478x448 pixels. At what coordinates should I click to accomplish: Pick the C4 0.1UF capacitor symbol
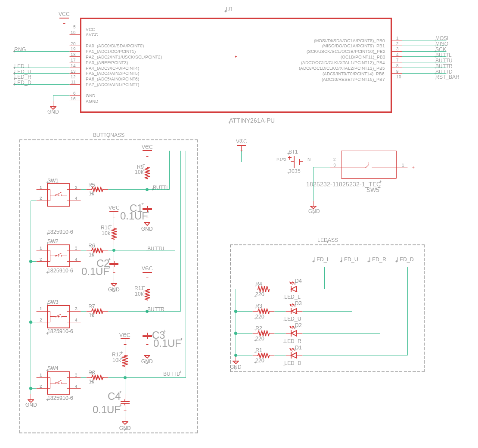125,402
